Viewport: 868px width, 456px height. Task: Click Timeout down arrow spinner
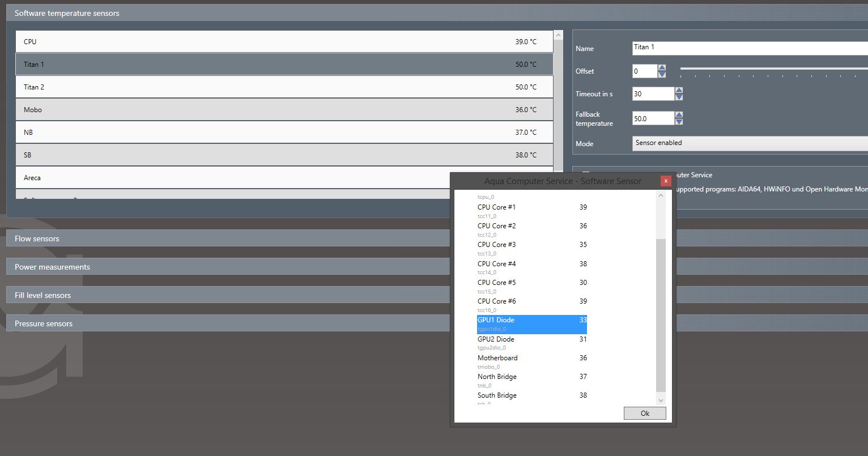coord(679,97)
